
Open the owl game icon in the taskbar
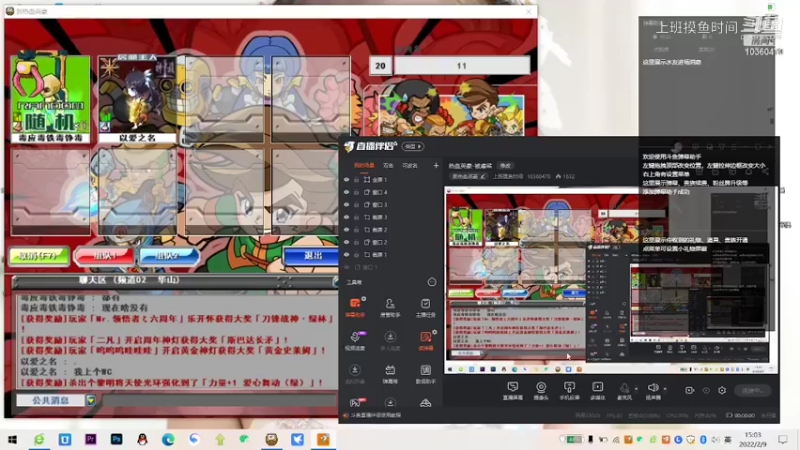271,439
